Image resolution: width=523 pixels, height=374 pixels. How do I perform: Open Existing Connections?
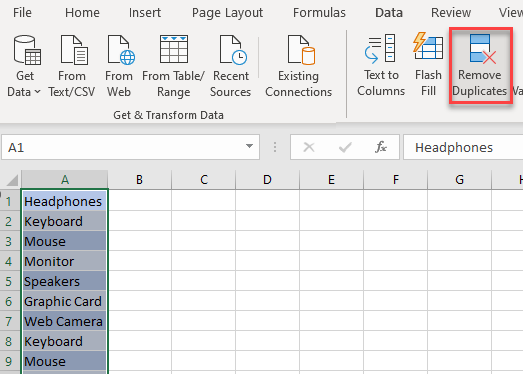coord(299,66)
